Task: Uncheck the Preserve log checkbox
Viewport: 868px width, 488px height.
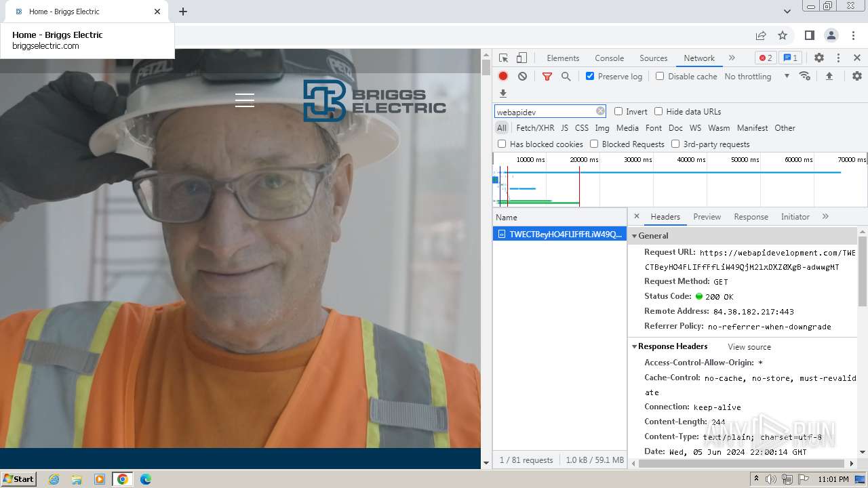Action: (590, 77)
